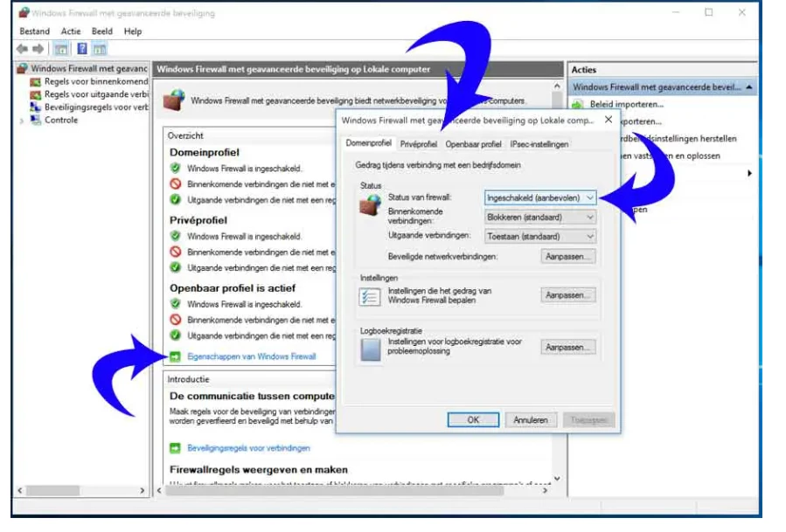This screenshot has height=532, width=786.
Task: Click the firewall globe icon in overview header
Action: point(174,100)
